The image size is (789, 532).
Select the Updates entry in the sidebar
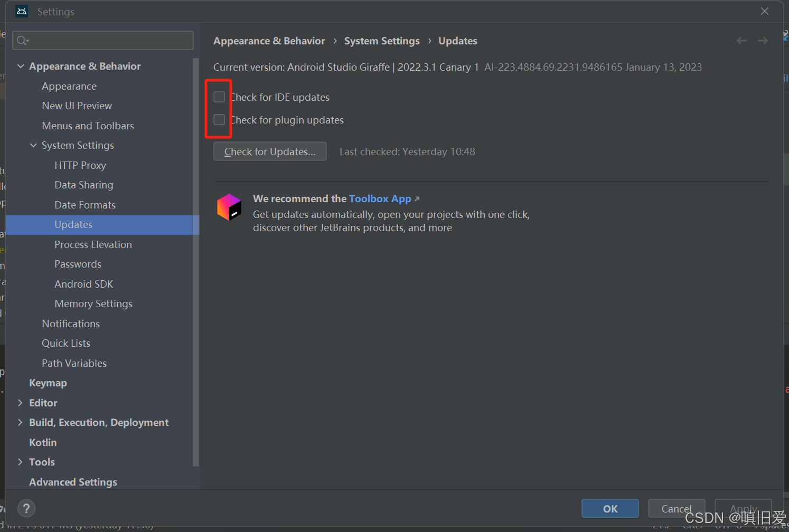tap(73, 224)
